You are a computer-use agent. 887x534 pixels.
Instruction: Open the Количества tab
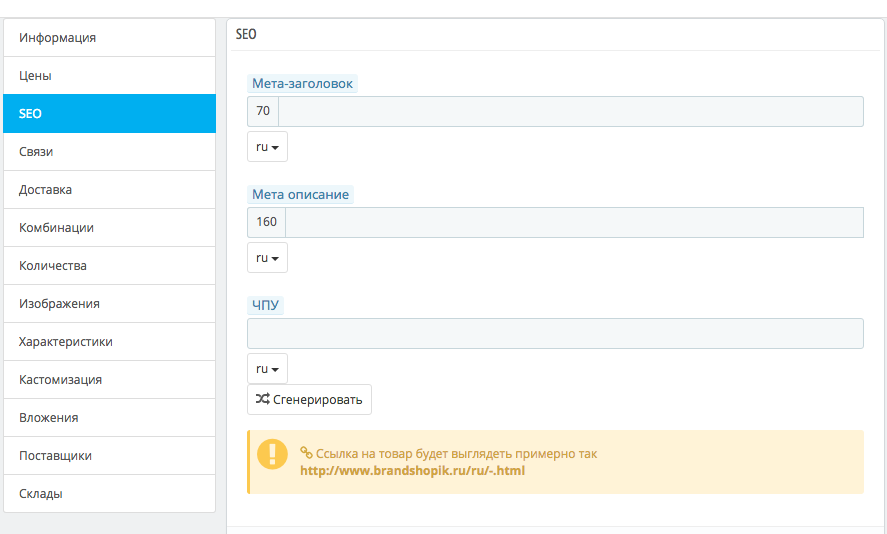point(109,266)
